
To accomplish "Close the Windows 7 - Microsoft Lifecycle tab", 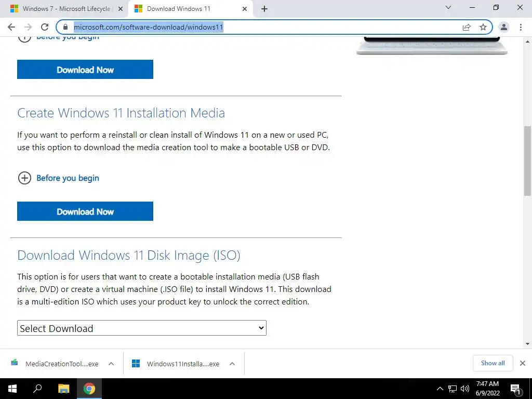I will [121, 9].
